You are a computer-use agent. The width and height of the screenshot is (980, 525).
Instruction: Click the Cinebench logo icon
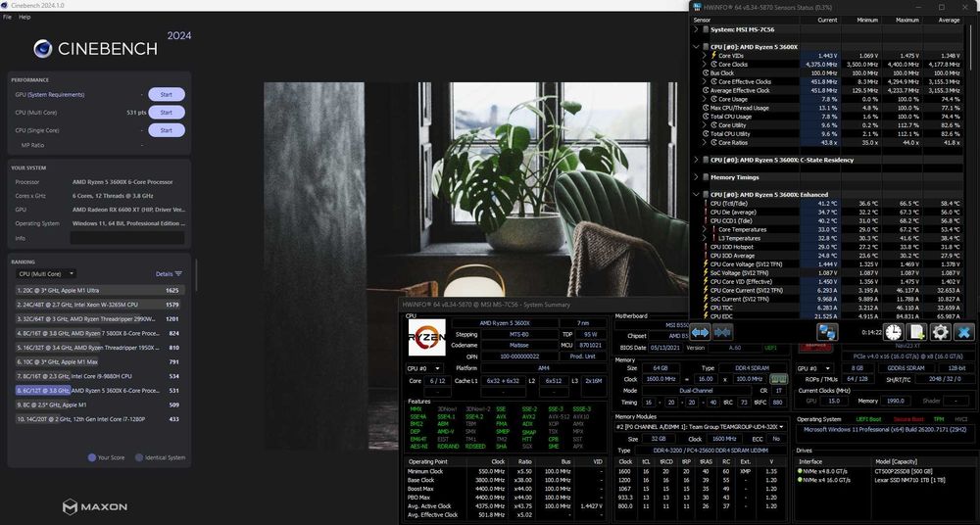(x=42, y=49)
